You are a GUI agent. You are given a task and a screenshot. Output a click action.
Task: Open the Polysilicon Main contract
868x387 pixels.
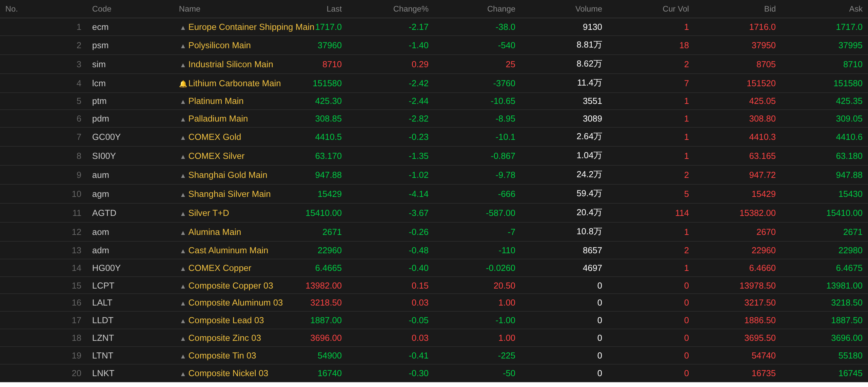tap(219, 45)
